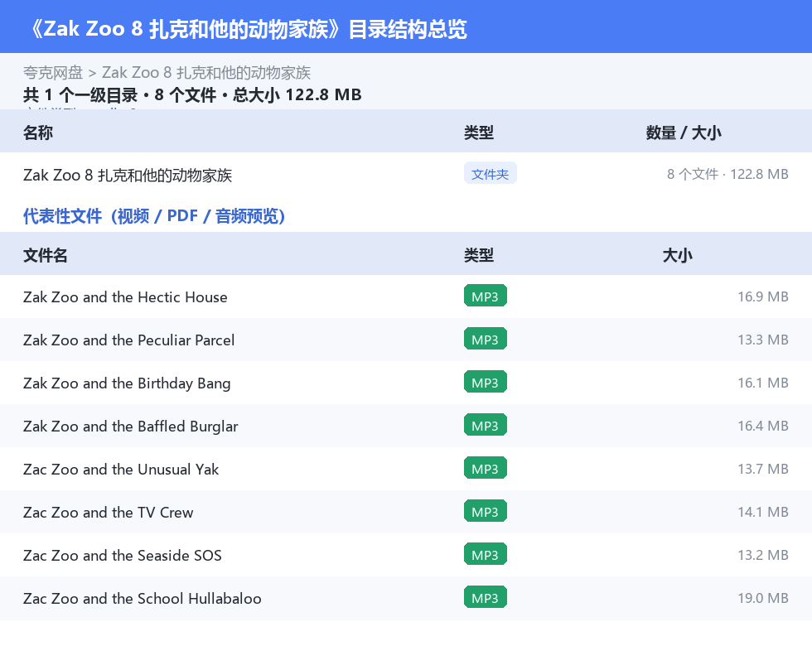This screenshot has width=812, height=646.
Task: Click the 13.2 MB size value
Action: [x=763, y=555]
